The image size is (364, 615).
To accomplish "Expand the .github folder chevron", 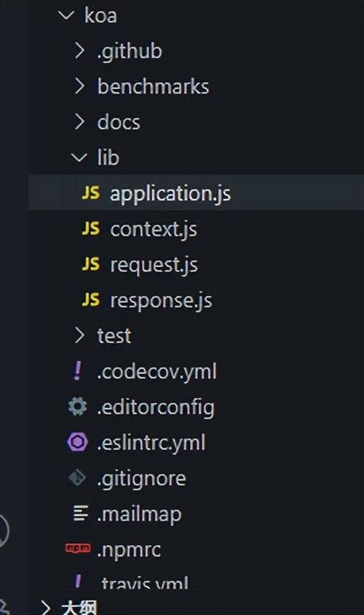I will (78, 51).
